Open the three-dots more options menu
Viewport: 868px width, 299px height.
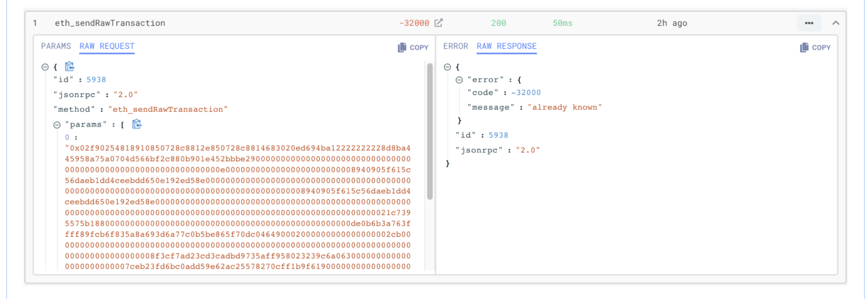coord(809,23)
